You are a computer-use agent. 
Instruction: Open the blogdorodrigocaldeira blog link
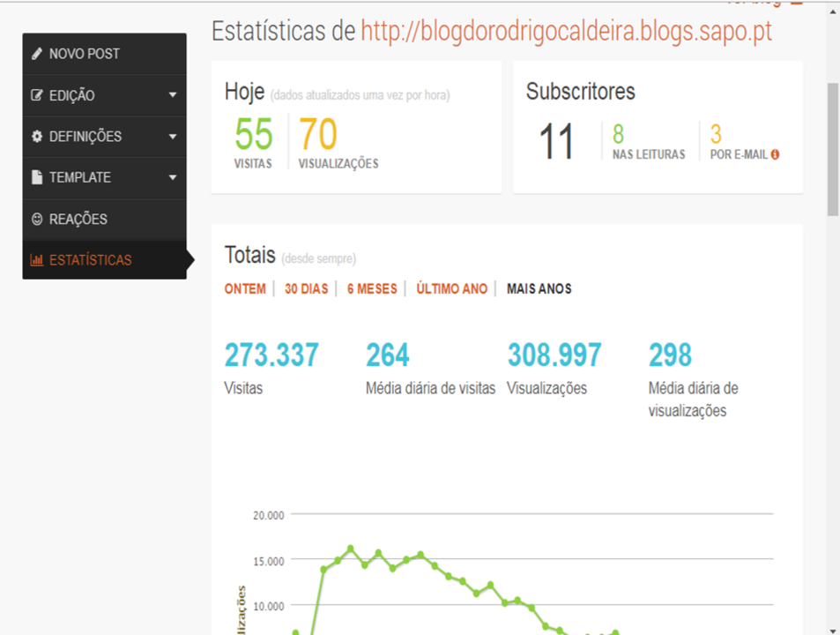567,31
